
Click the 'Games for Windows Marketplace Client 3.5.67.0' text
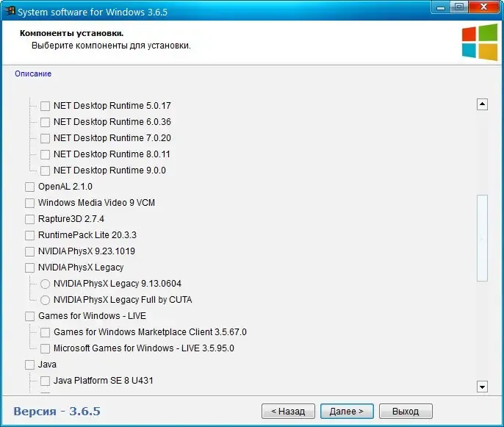pos(150,332)
